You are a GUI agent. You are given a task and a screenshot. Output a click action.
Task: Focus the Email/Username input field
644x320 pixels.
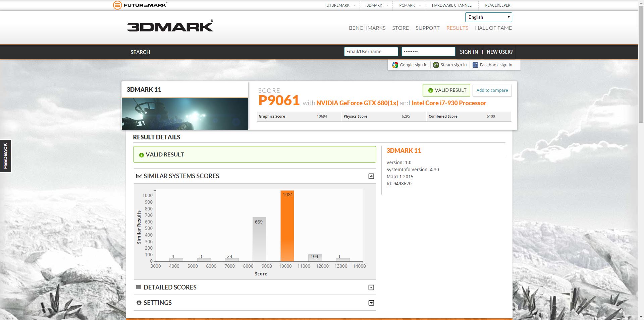pos(371,52)
